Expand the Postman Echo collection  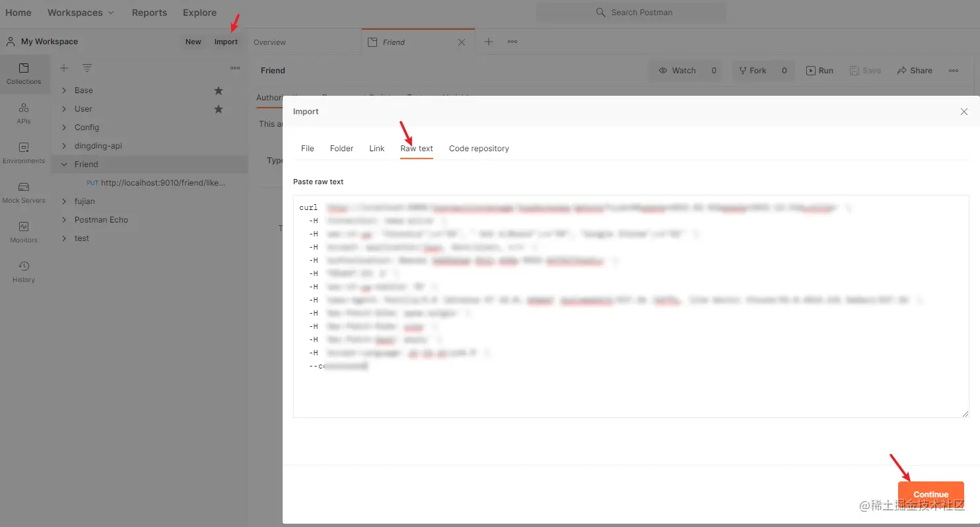point(64,220)
